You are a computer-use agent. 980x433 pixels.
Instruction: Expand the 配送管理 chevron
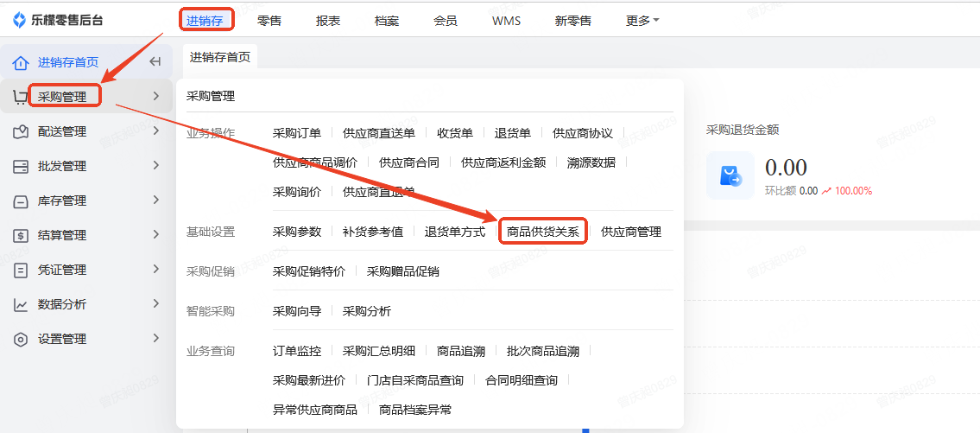(156, 131)
